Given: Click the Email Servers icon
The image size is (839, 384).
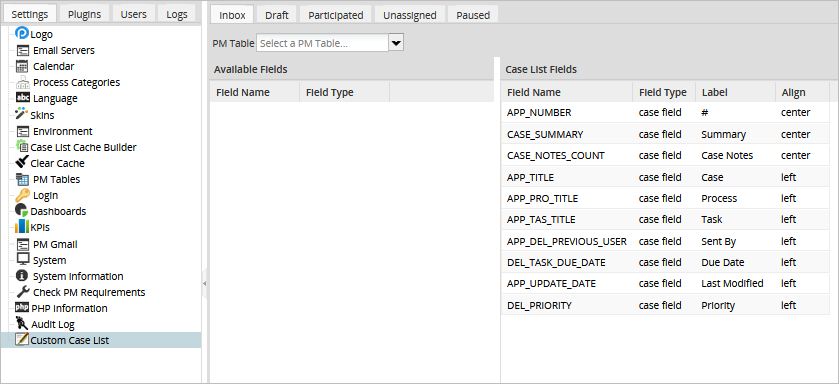Looking at the screenshot, I should pos(22,50).
